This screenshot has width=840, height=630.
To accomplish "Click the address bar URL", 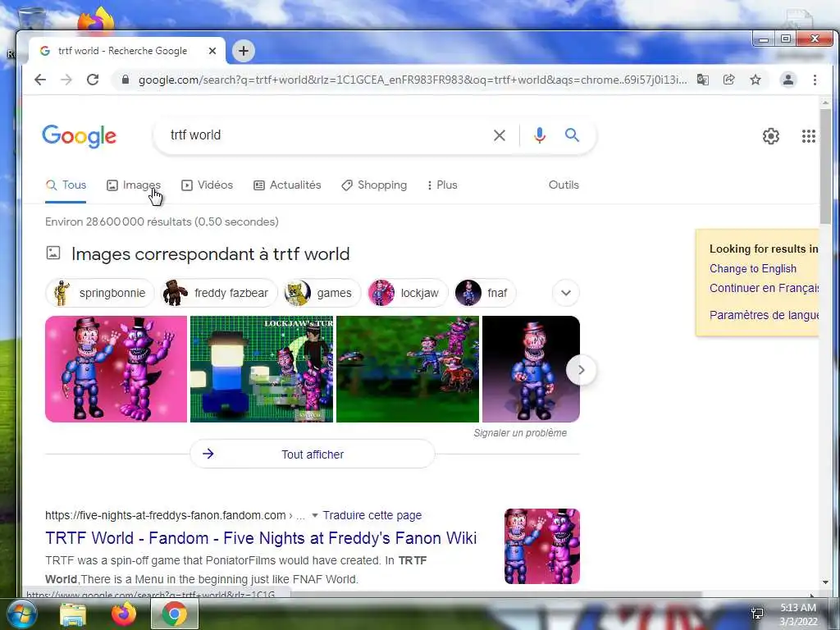I will click(413, 80).
